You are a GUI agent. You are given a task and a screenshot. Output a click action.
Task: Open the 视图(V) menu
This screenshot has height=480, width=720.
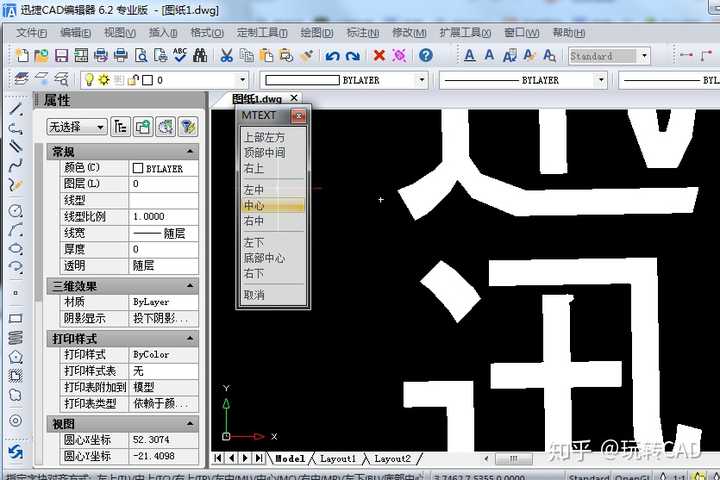(x=119, y=33)
